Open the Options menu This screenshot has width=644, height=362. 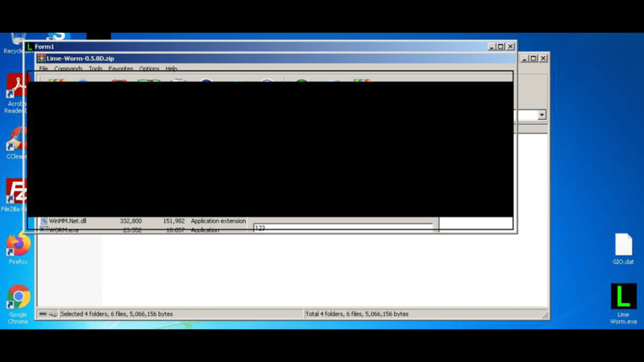[149, 69]
